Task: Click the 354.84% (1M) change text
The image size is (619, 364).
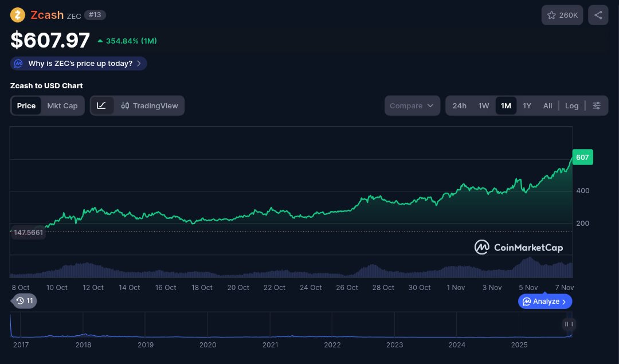Action: point(131,41)
